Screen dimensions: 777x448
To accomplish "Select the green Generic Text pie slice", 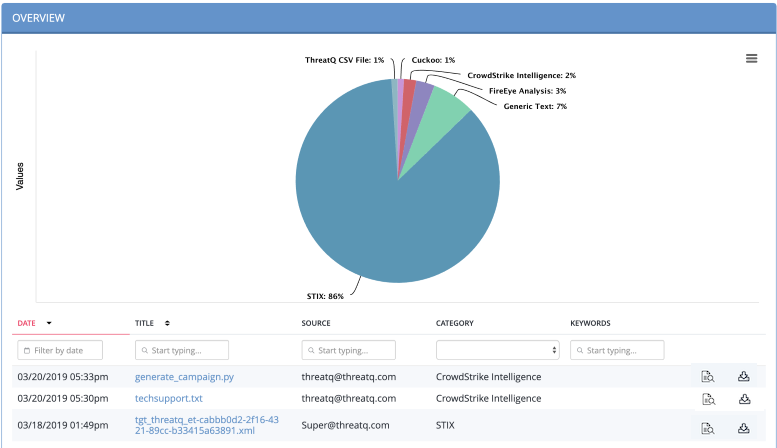I will point(439,125).
